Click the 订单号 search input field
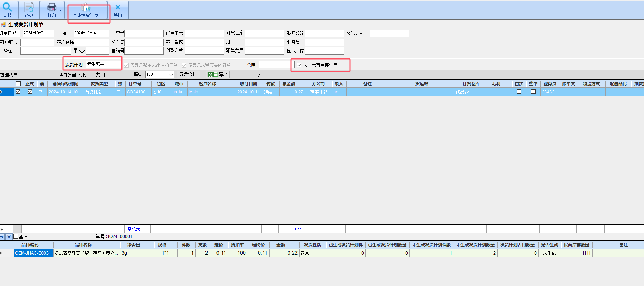Image resolution: width=644 pixels, height=286 pixels. (x=144, y=33)
